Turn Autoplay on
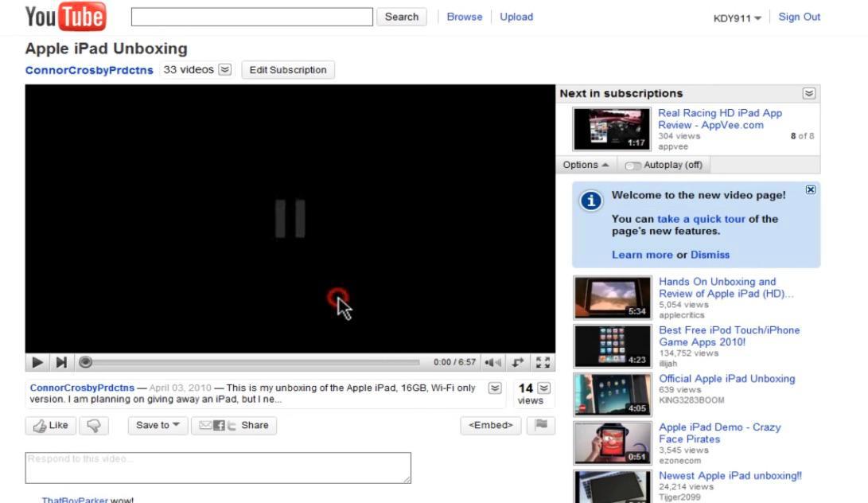This screenshot has height=503, width=868. [x=634, y=165]
